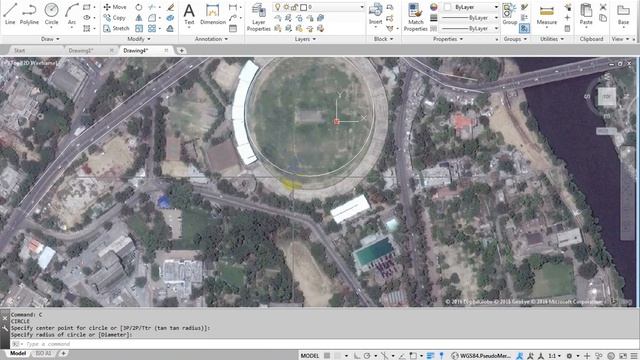Viewport: 640px width, 360px height.
Task: Click the Fillet tool icon
Action: (x=152, y=18)
